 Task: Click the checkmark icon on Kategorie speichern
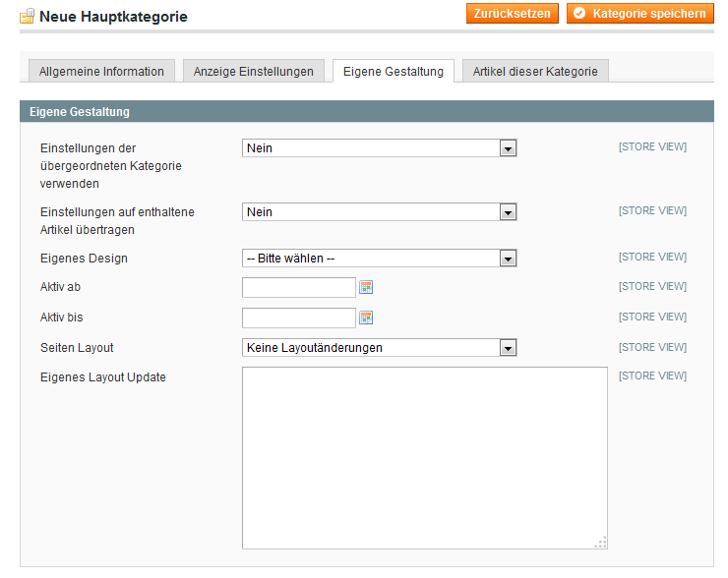tap(579, 14)
